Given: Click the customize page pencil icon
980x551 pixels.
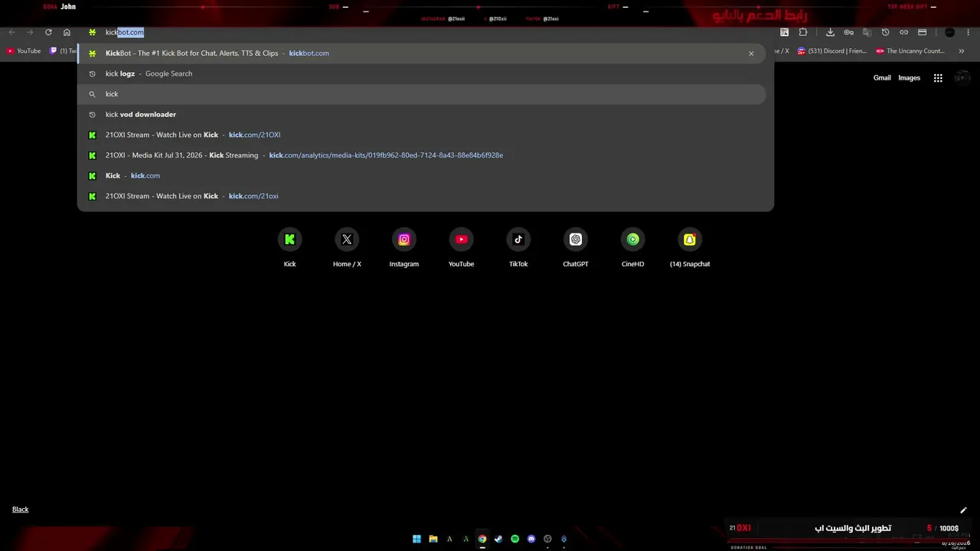Looking at the screenshot, I should [963, 510].
